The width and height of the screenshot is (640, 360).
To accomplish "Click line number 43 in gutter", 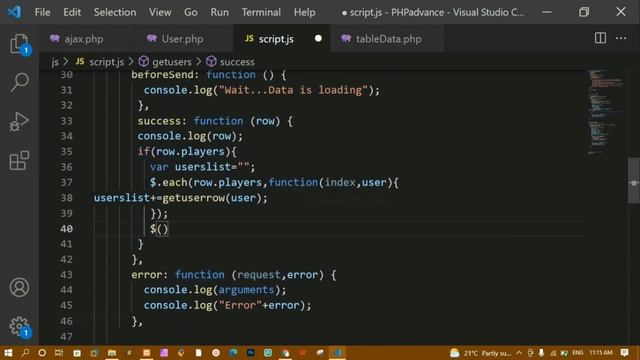I will pos(67,275).
